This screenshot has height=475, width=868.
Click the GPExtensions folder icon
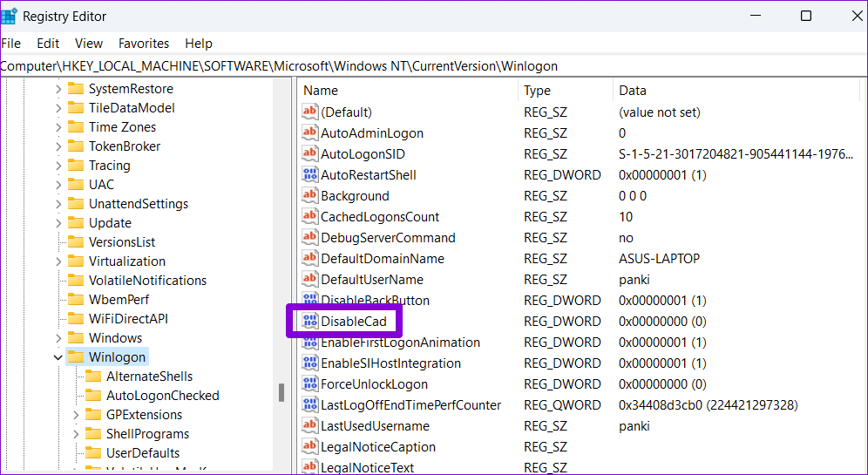[x=93, y=415]
